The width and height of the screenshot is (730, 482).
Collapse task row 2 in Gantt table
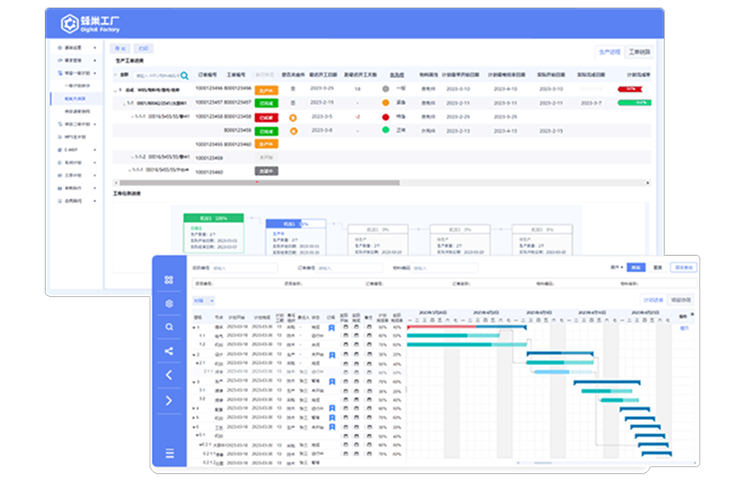click(x=194, y=352)
